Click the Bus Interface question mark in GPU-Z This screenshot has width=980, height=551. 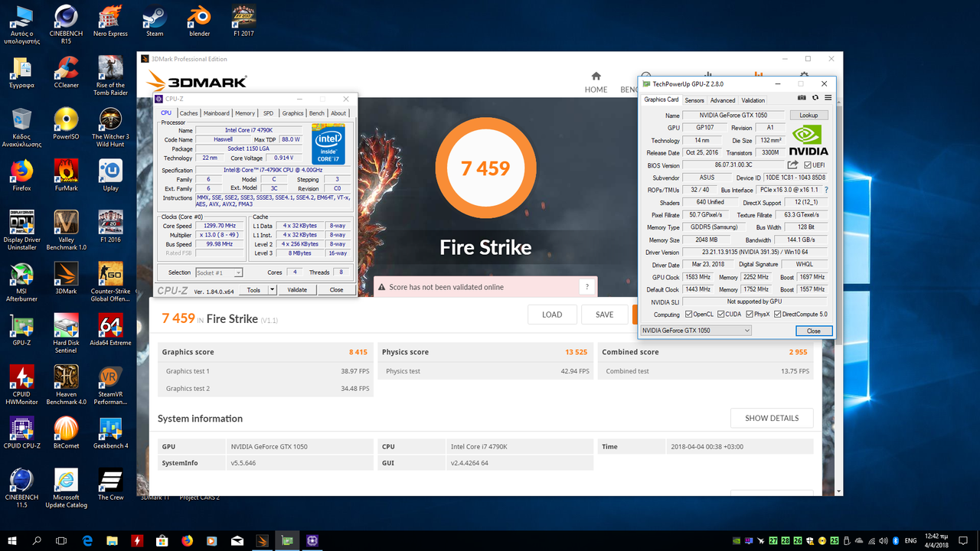point(826,190)
